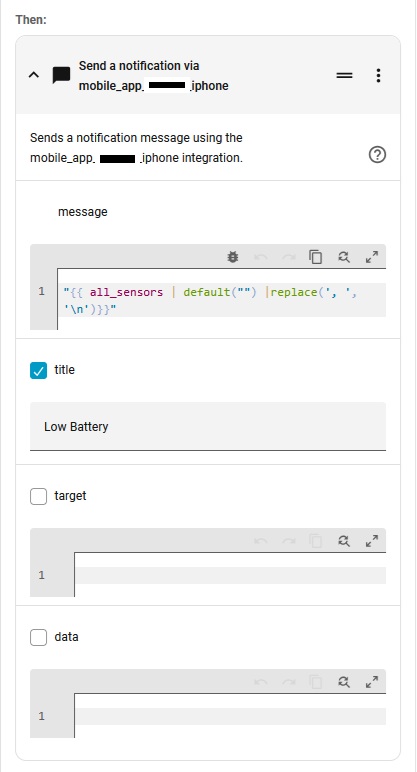Open search and replace in message editor
417x772 pixels.
(344, 257)
